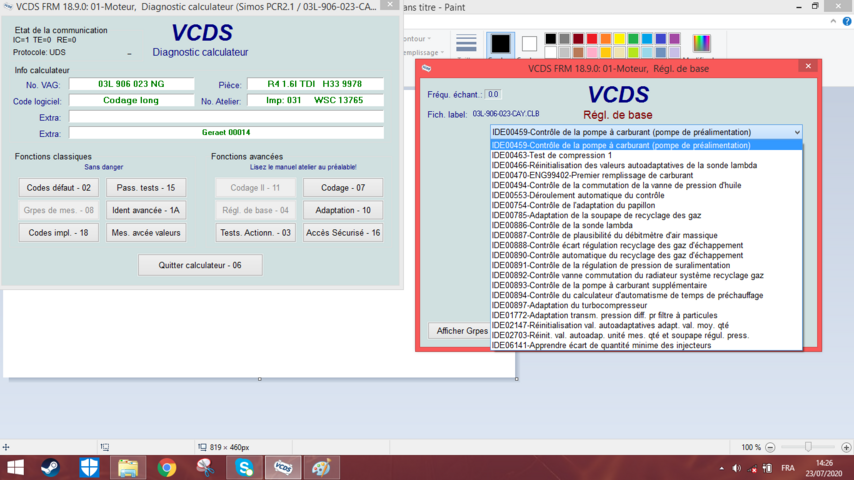This screenshot has height=480, width=854.
Task: Open Paint Remplissage dropdown
Action: click(424, 52)
